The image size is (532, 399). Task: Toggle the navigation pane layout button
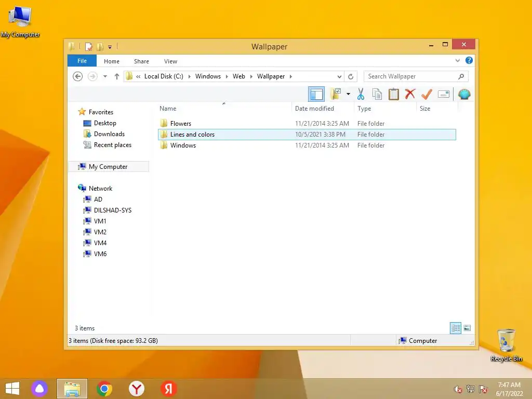316,94
